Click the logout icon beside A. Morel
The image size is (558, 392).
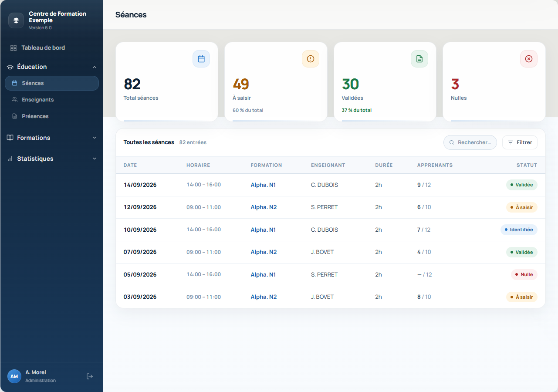90,376
